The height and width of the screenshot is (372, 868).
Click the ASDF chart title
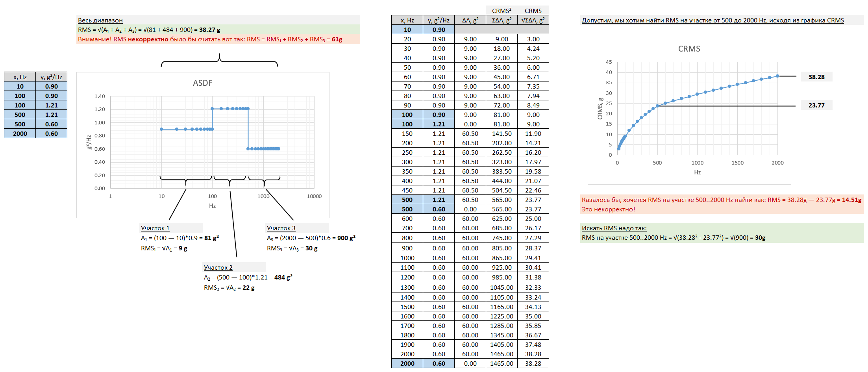[x=203, y=83]
